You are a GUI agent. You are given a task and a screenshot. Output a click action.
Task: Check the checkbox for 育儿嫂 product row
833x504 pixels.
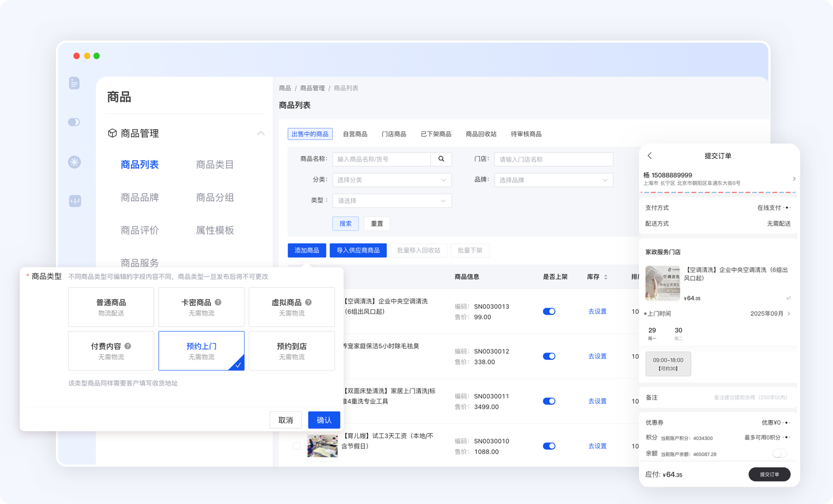point(297,446)
